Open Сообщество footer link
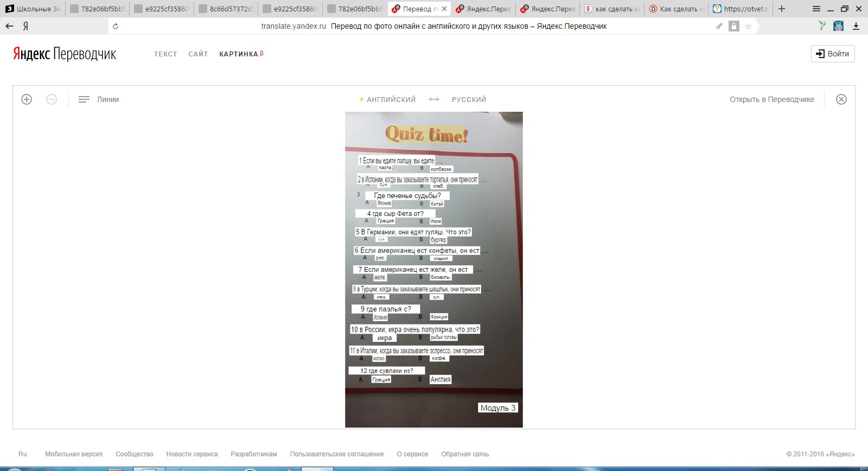The width and height of the screenshot is (868, 471). coord(135,454)
